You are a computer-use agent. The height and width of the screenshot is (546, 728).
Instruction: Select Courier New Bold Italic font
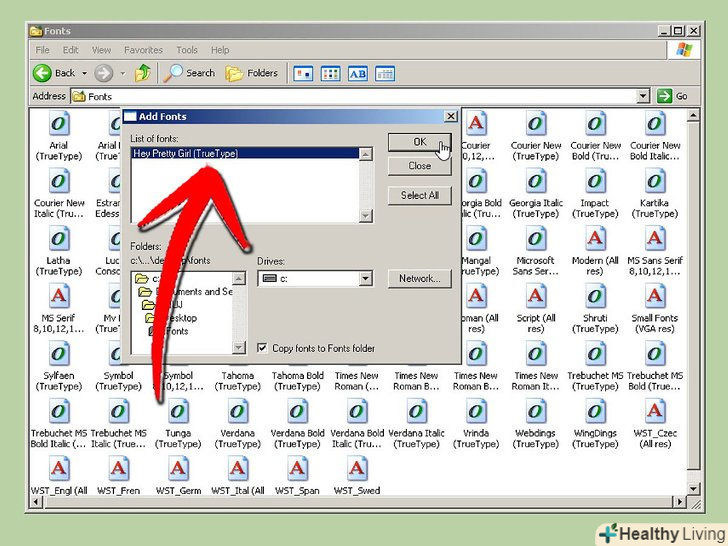[655, 124]
